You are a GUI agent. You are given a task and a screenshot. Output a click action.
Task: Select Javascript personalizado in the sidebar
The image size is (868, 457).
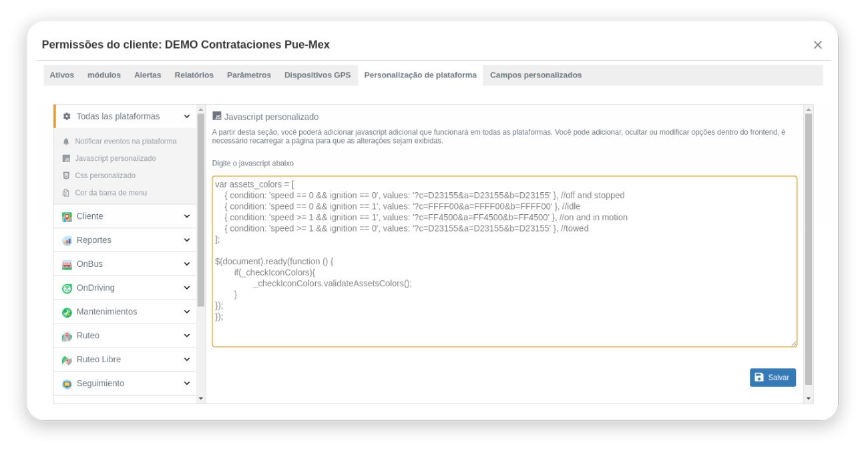point(116,159)
